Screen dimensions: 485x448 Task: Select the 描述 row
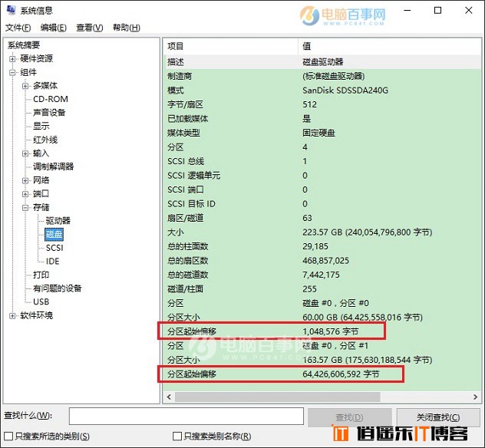(x=322, y=62)
